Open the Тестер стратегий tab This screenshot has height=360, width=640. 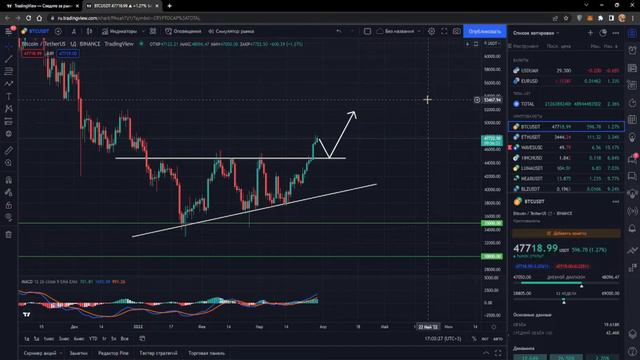(158, 353)
